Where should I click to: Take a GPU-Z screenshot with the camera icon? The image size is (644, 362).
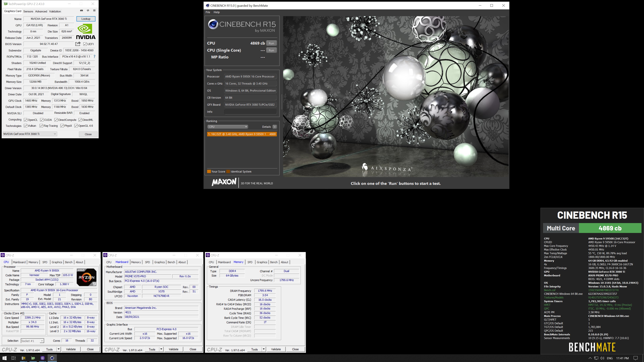pos(82,11)
